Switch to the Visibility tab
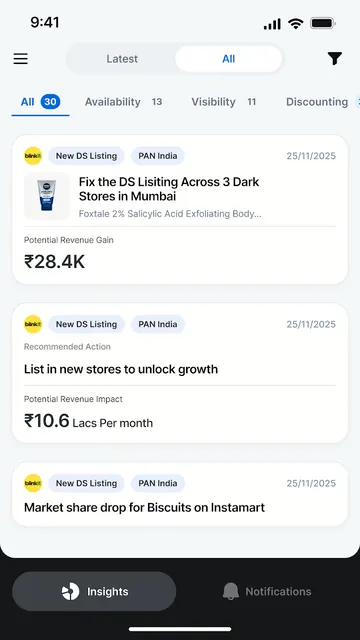This screenshot has width=360, height=640. 224,102
